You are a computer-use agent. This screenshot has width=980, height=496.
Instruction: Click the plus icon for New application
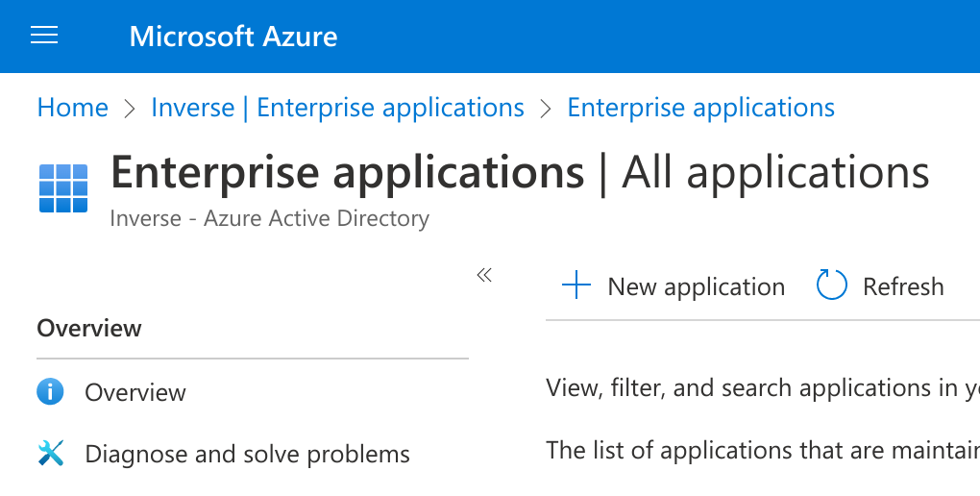pyautogui.click(x=576, y=285)
